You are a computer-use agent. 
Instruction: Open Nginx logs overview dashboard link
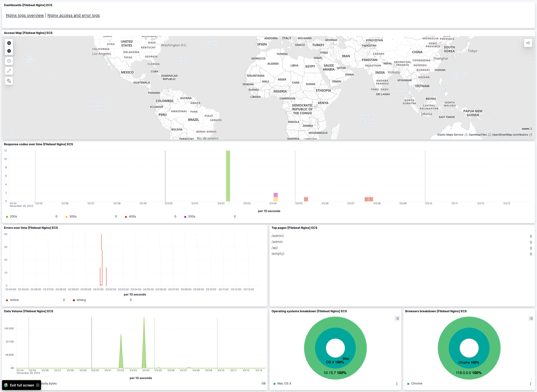click(x=25, y=15)
